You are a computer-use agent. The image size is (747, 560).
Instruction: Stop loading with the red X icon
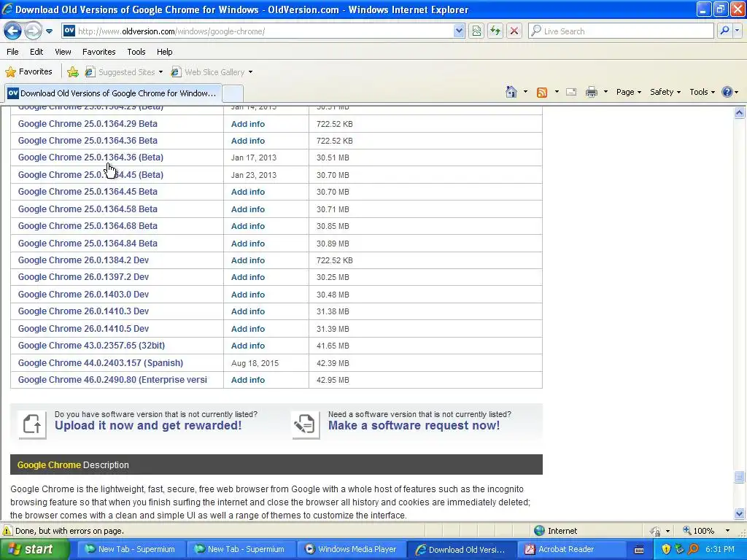[514, 31]
